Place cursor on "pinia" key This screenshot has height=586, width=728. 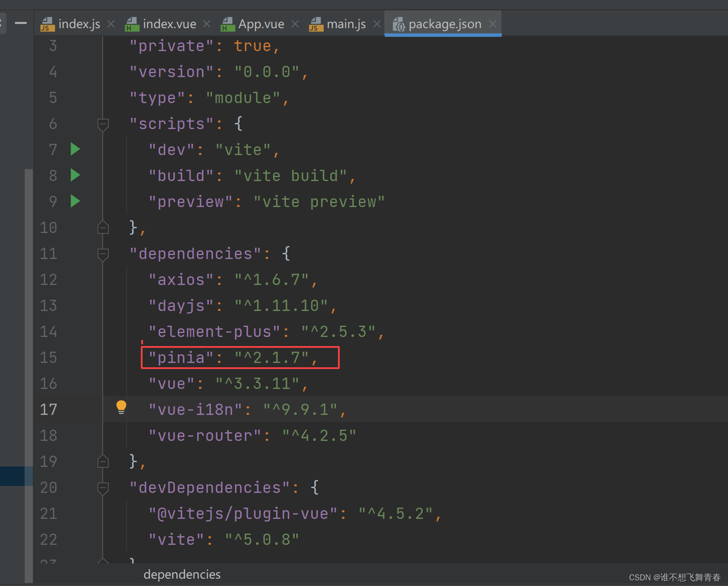(181, 358)
